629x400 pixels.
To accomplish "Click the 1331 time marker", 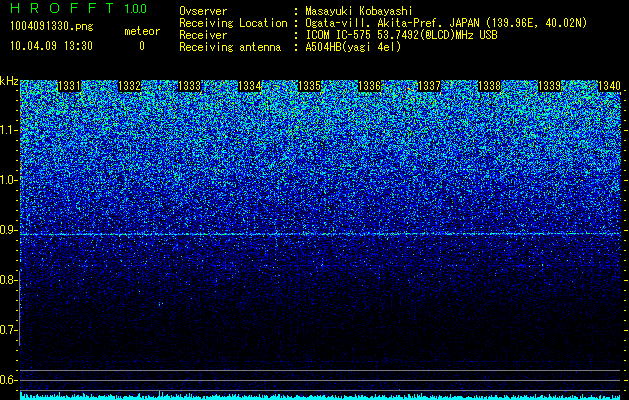I will [x=69, y=86].
